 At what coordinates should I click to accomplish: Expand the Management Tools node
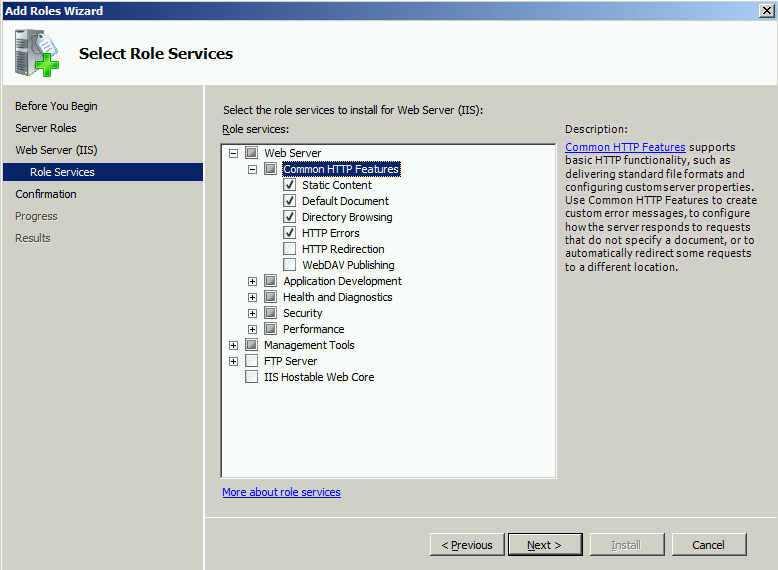(233, 345)
